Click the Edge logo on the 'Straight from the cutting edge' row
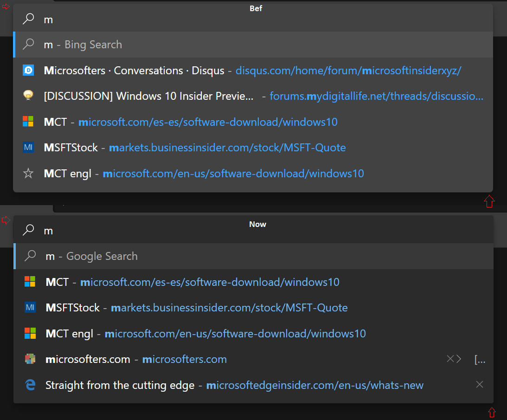 pos(30,385)
